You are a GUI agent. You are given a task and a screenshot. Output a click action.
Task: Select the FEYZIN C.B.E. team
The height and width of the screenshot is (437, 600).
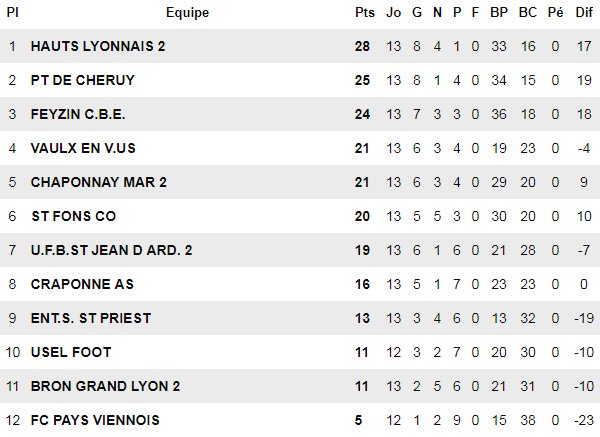(x=78, y=114)
